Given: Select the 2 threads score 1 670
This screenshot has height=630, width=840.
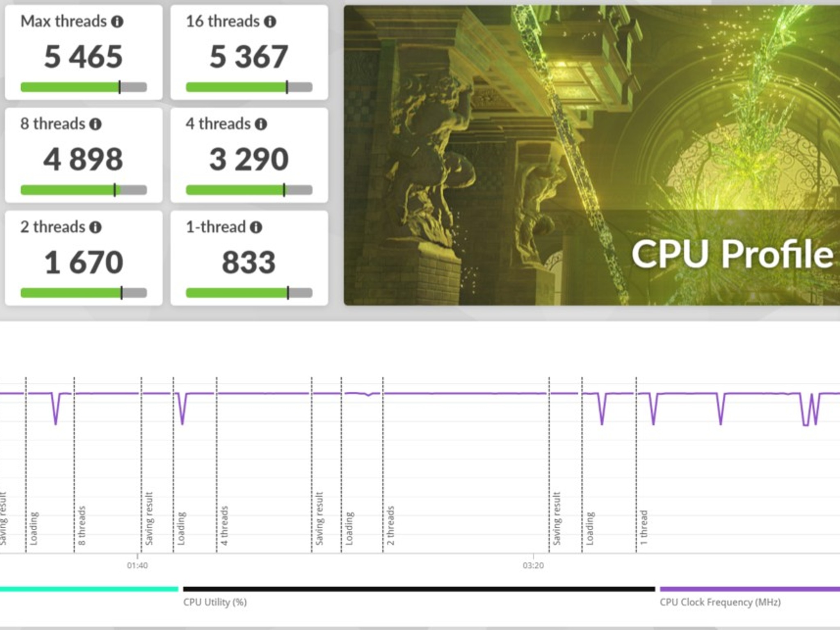Looking at the screenshot, I should coord(84,262).
